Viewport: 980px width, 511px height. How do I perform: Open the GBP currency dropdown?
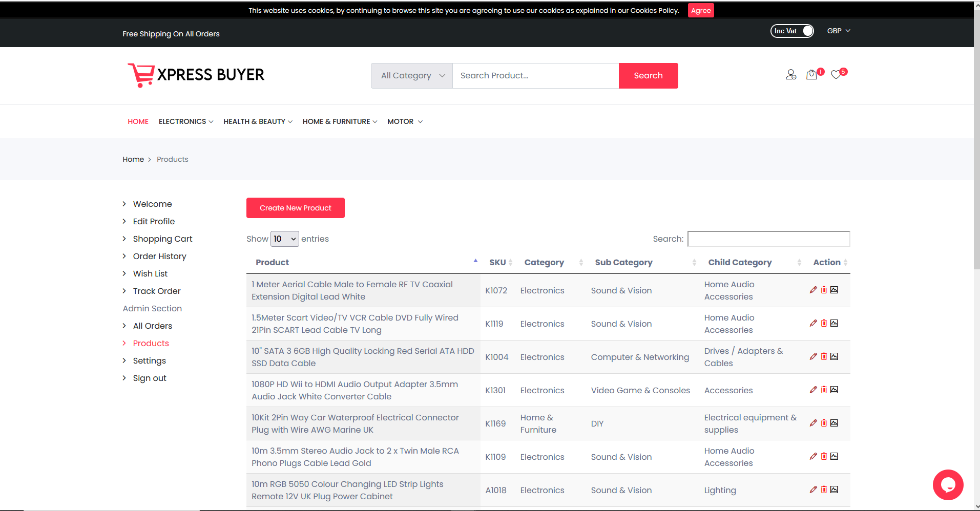pyautogui.click(x=838, y=31)
